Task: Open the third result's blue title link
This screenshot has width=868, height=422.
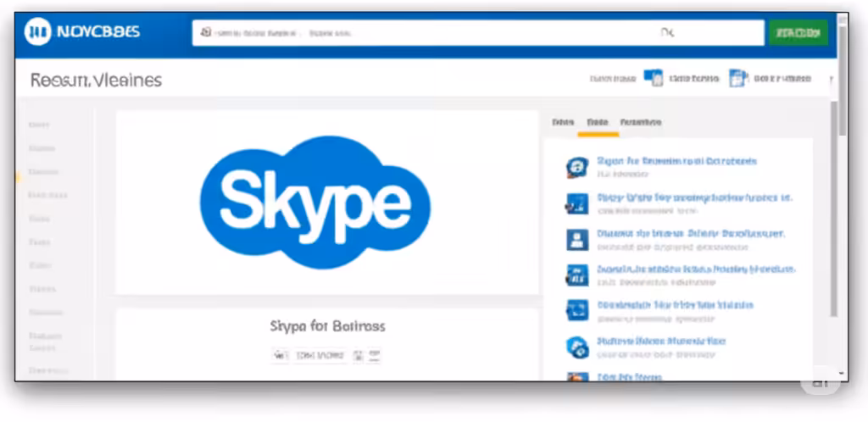Action: point(691,234)
